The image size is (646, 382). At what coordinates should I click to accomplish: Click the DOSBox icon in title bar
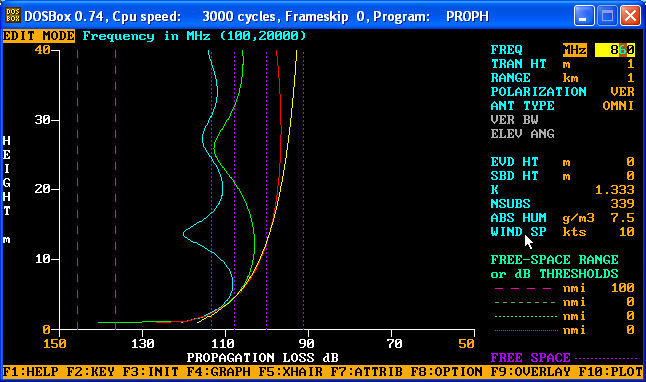coord(13,16)
